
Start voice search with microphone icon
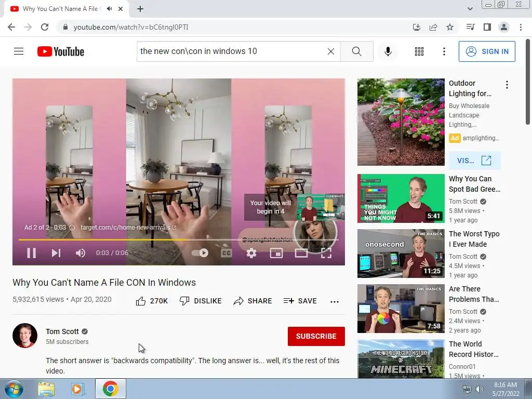click(388, 51)
